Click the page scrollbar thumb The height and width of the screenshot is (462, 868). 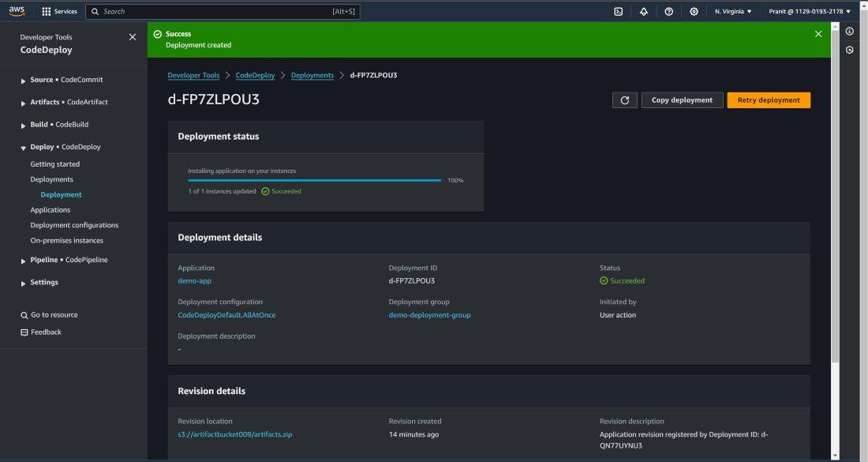(x=836, y=197)
